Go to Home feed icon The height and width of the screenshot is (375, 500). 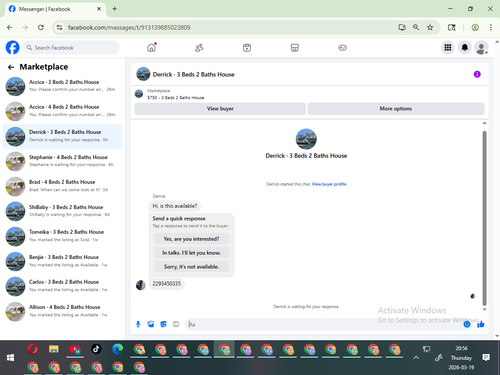152,48
